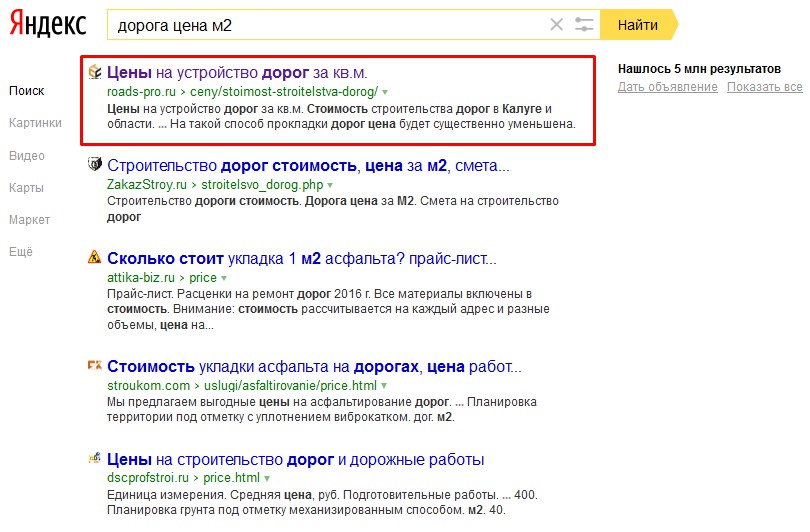Open result 'Цены на устройство дорог за кв.м.'
This screenshot has width=810, height=532.
[237, 73]
